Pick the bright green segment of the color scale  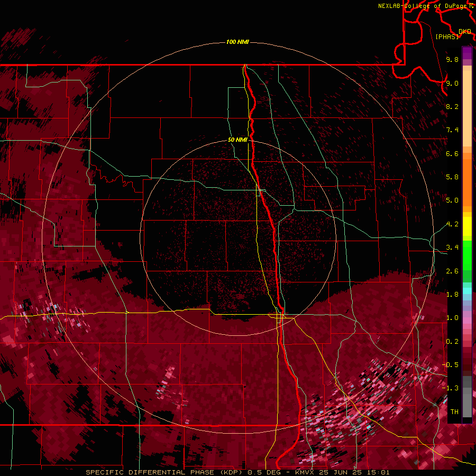coord(467,255)
